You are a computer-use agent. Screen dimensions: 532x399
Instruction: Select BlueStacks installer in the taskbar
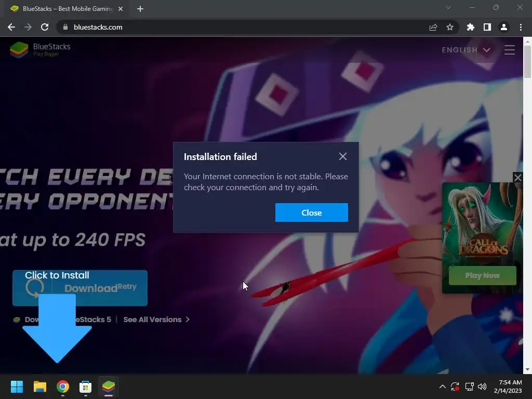(109, 387)
